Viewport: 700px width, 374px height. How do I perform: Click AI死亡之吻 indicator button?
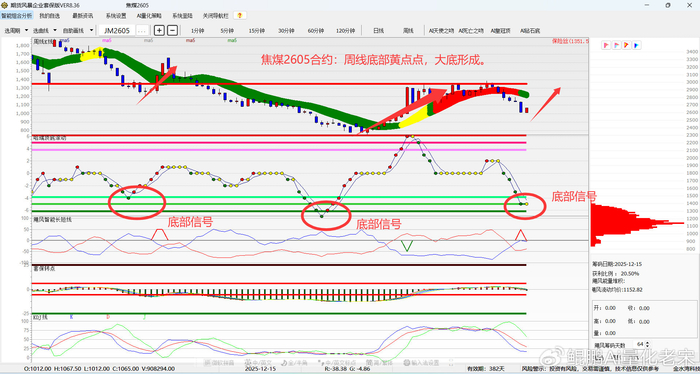471,31
